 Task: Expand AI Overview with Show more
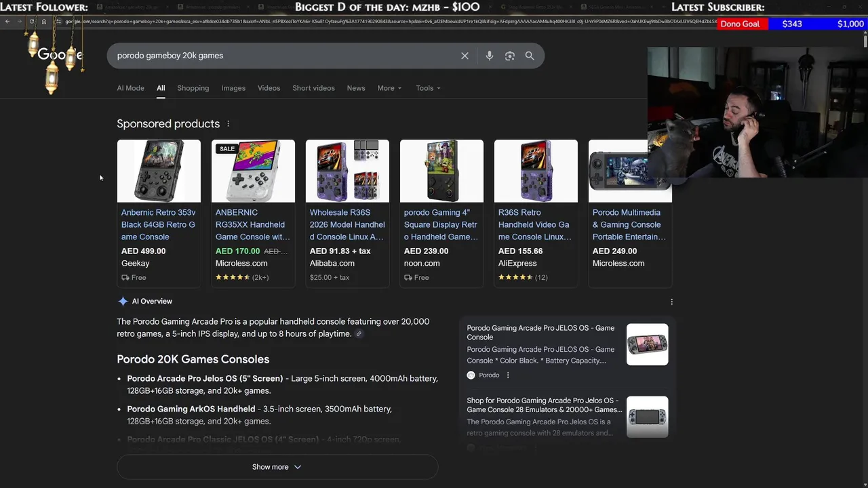click(277, 467)
